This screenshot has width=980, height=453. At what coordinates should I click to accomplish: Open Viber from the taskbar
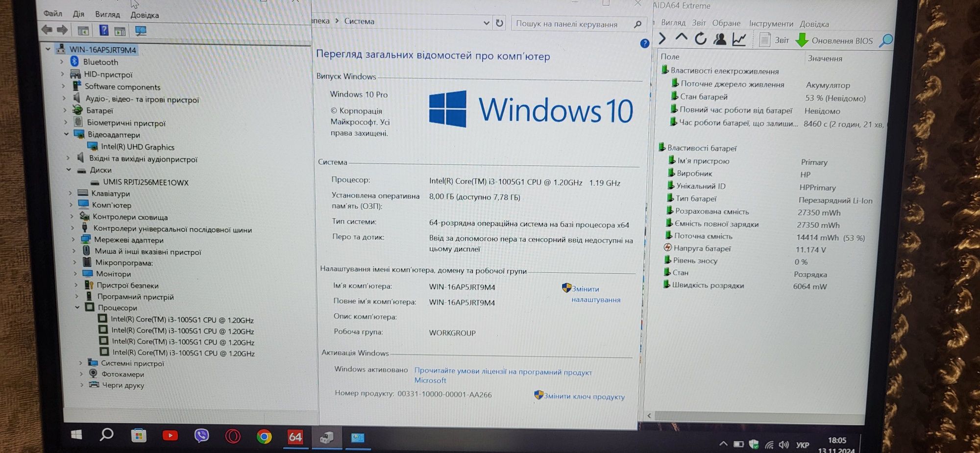(x=201, y=436)
